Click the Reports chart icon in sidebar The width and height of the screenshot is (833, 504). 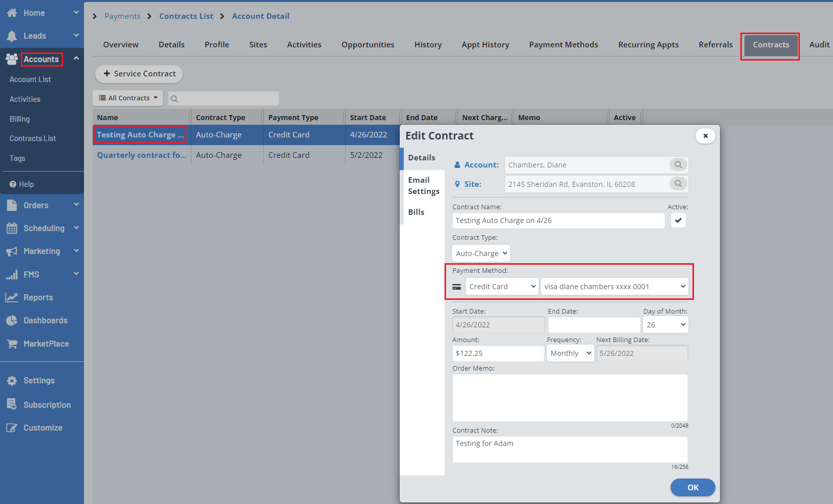pos(12,298)
